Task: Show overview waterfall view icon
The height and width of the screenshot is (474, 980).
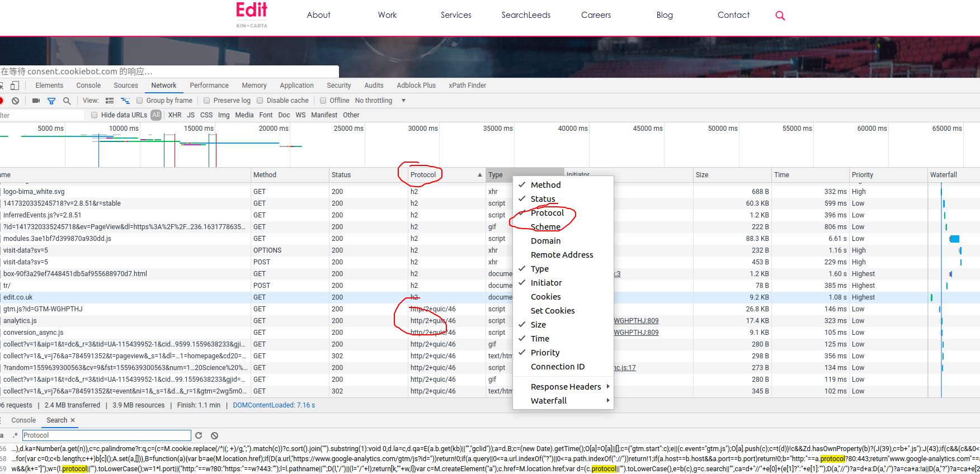Action: click(x=125, y=101)
